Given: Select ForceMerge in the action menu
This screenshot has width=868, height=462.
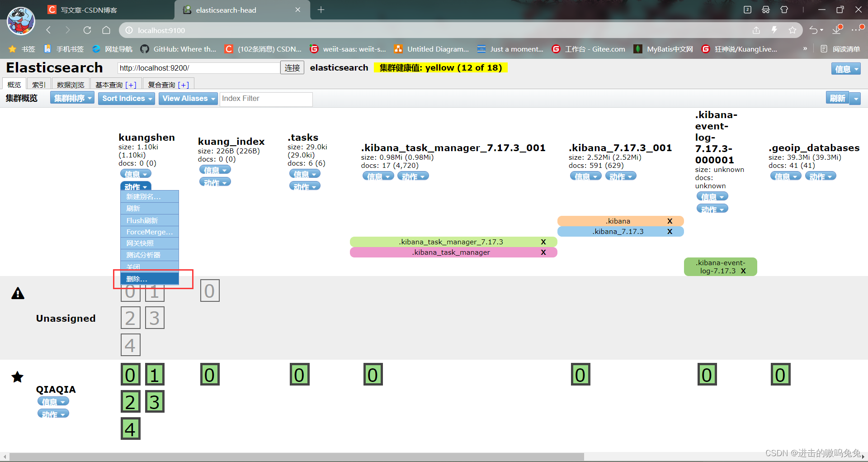Looking at the screenshot, I should (150, 232).
